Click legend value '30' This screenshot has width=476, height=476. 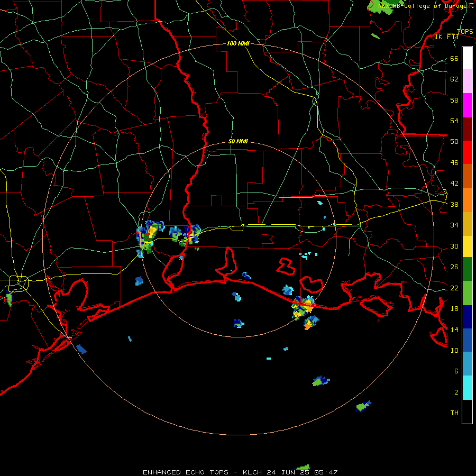454,246
